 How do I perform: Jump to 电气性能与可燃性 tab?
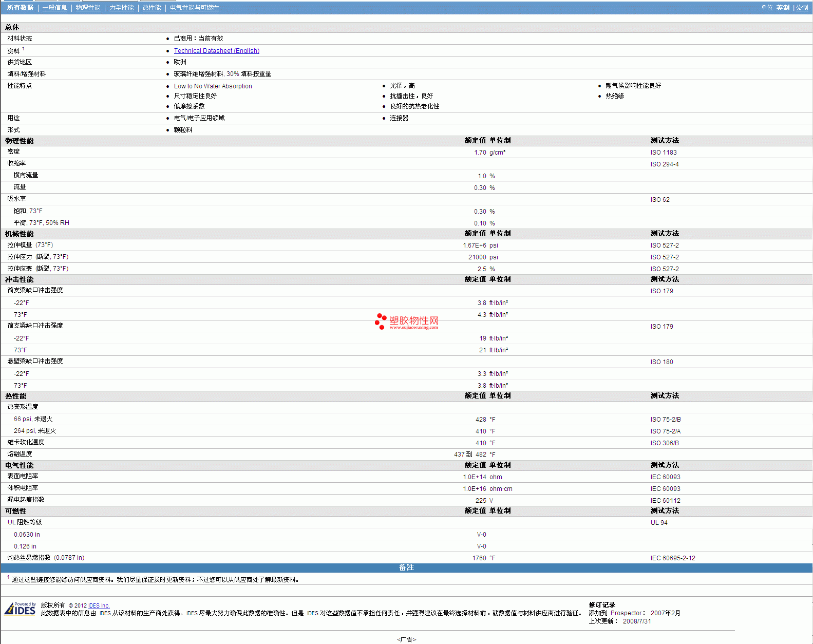point(194,8)
